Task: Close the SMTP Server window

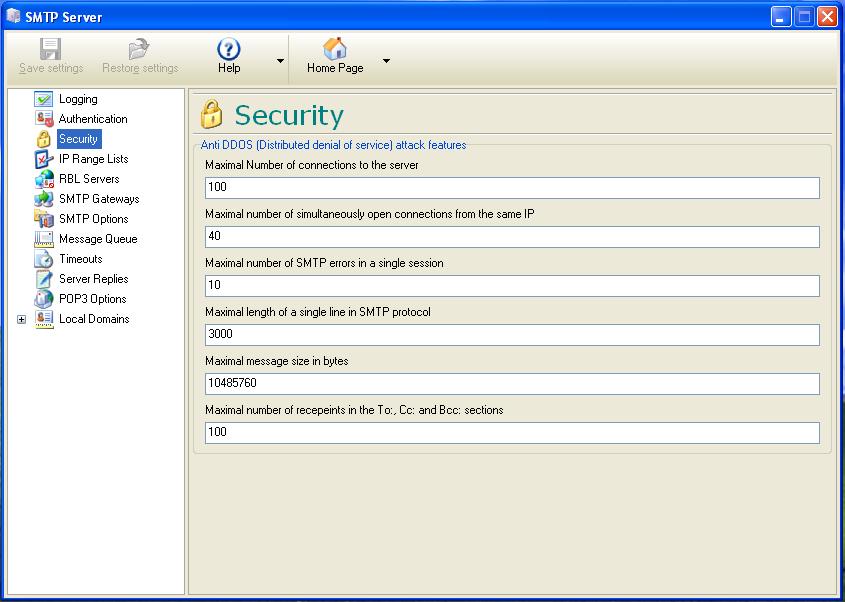Action: (x=827, y=17)
